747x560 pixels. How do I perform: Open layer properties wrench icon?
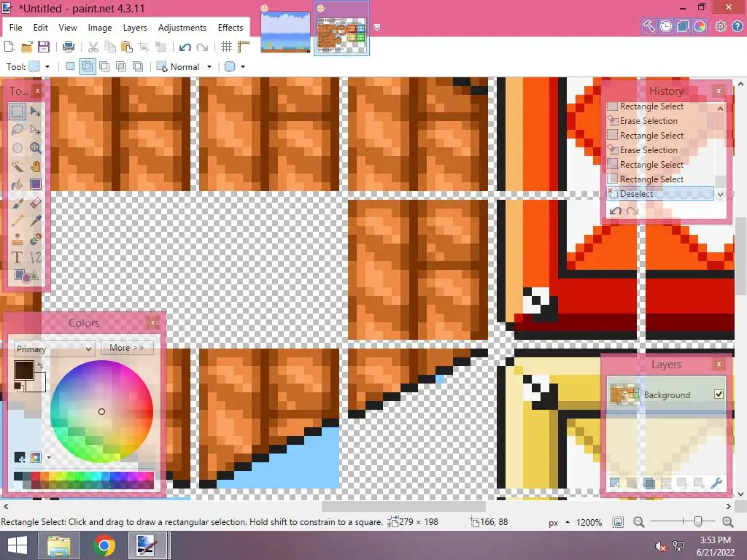pyautogui.click(x=716, y=483)
